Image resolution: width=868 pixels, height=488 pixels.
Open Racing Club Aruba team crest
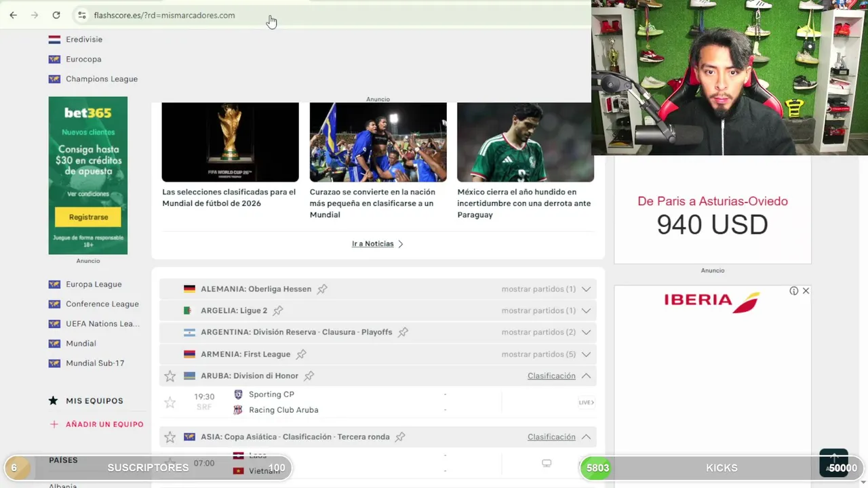[238, 409]
